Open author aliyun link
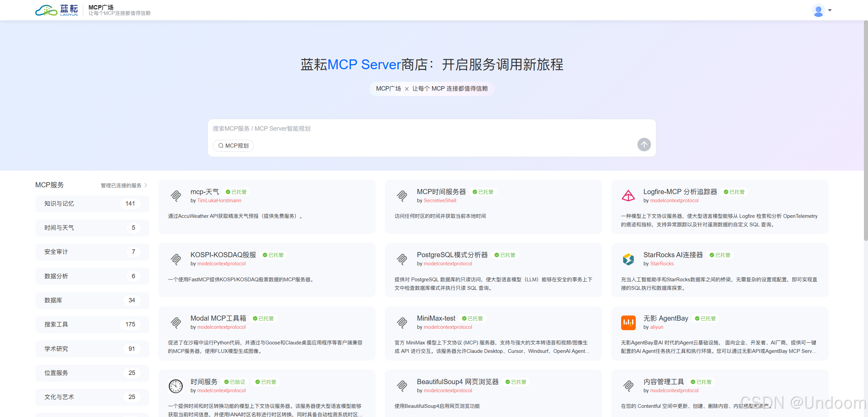Screen dimensions: 868x417 656,327
